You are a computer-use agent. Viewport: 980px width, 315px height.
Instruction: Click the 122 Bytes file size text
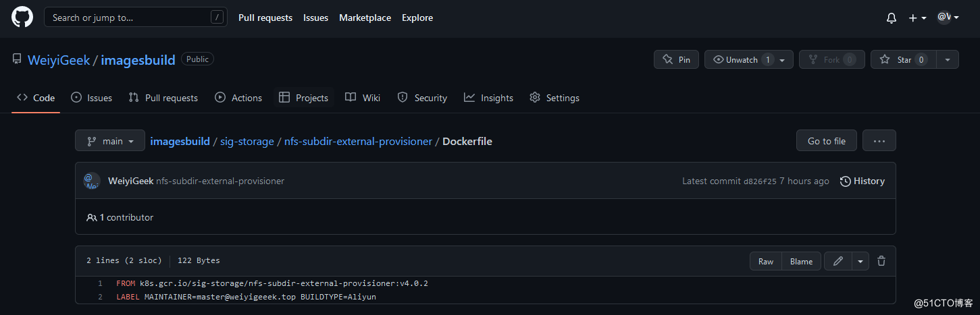point(199,260)
